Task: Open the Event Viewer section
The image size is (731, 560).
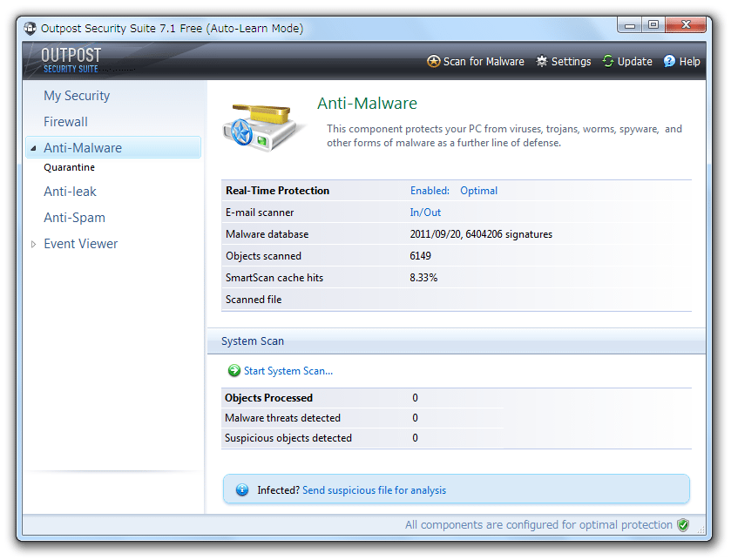Action: (81, 244)
